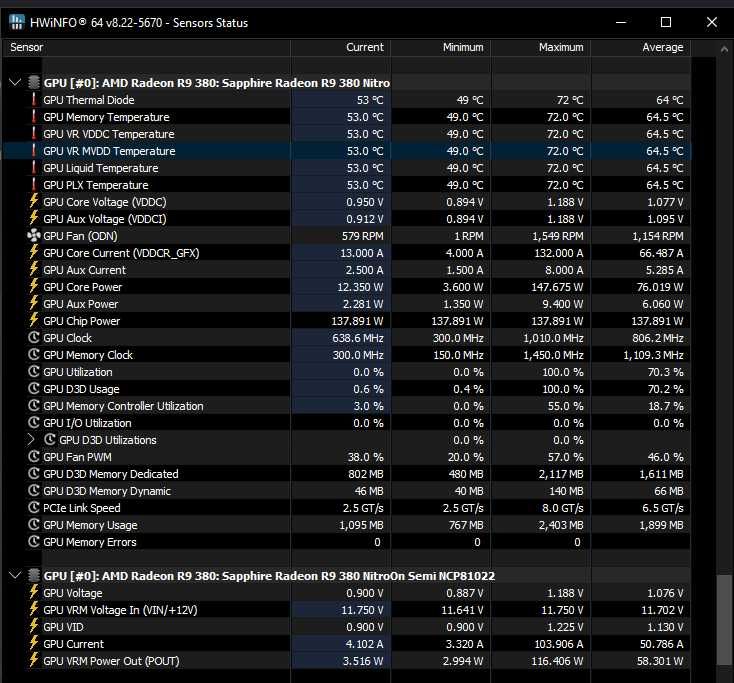Click the scrollbar up arrow
Image resolution: width=734 pixels, height=683 pixels.
point(724,49)
